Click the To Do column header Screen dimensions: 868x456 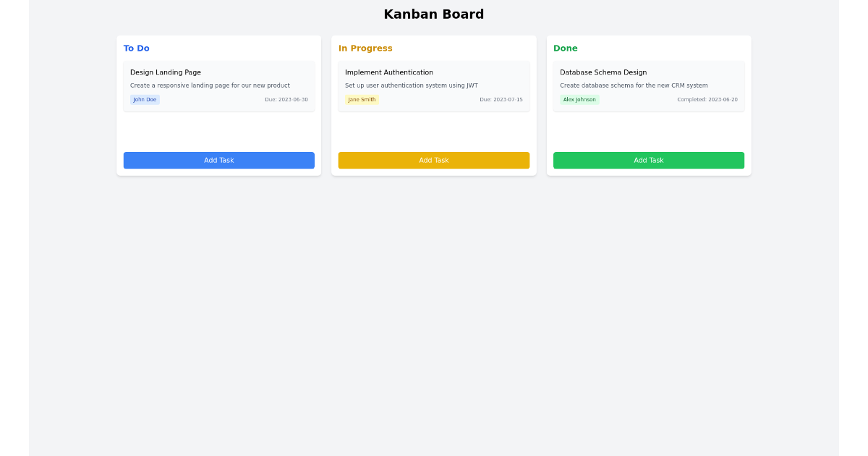tap(136, 48)
